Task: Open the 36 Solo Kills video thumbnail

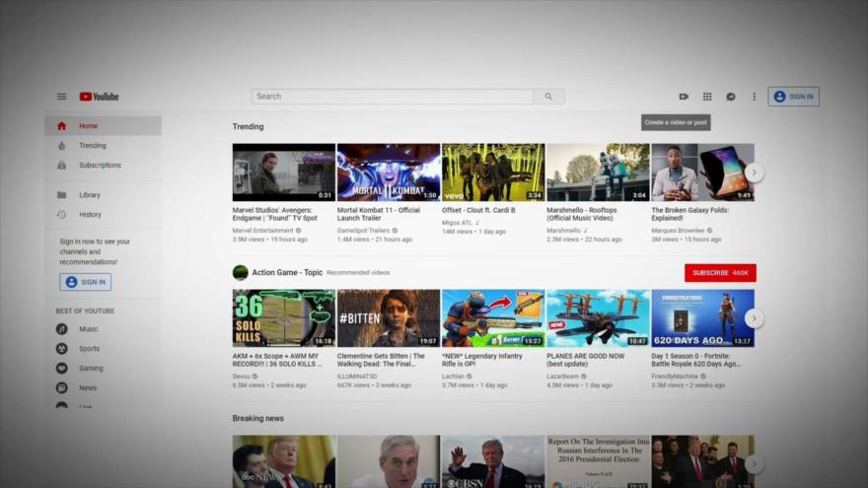Action: click(284, 318)
